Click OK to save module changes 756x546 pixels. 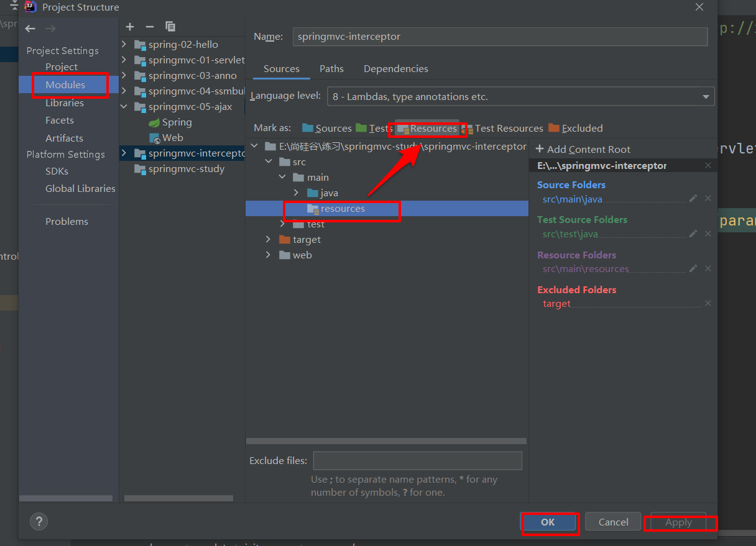point(550,522)
